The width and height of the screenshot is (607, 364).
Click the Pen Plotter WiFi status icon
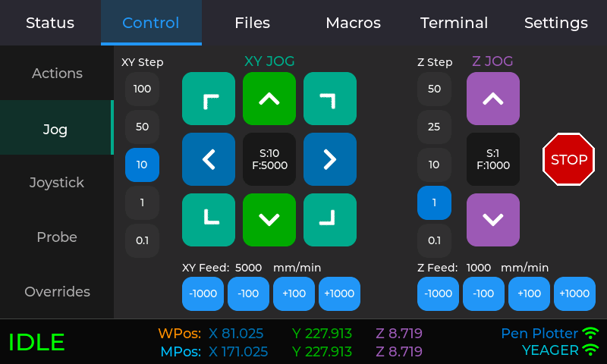pyautogui.click(x=590, y=333)
